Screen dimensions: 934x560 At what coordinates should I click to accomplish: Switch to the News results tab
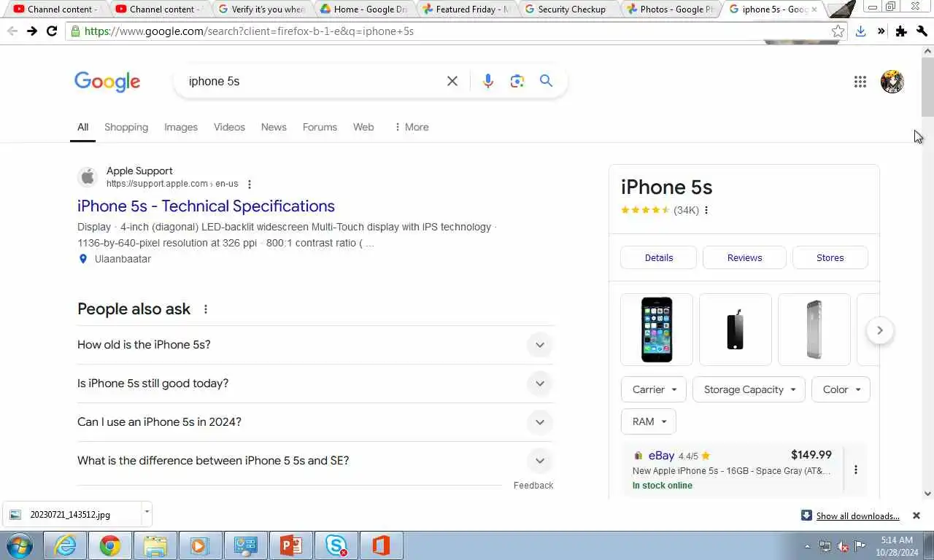pyautogui.click(x=274, y=127)
